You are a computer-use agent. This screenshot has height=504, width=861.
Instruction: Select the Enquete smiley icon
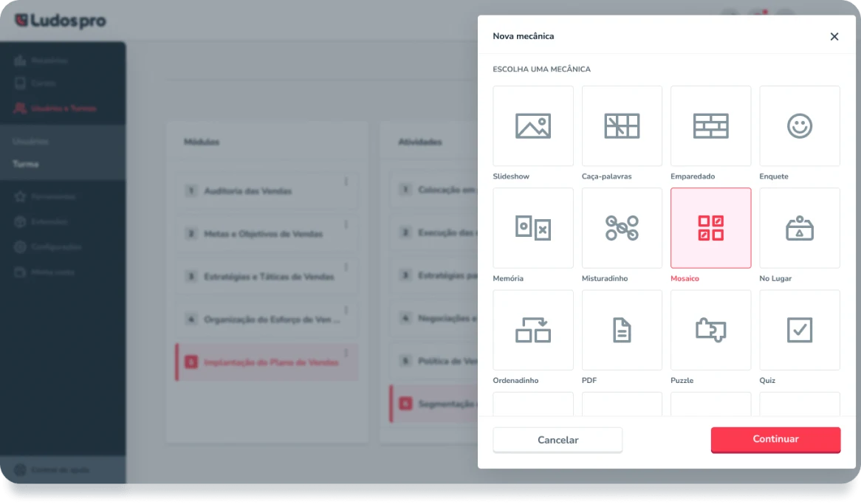tap(799, 126)
